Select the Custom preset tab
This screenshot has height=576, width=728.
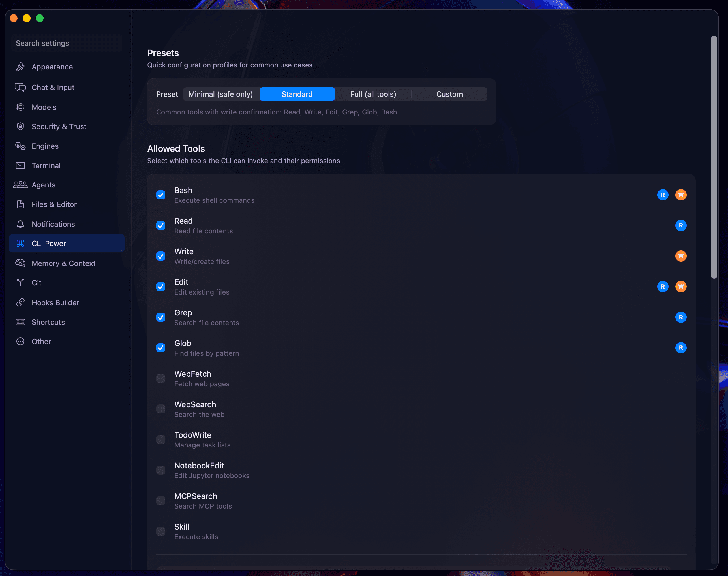point(449,94)
